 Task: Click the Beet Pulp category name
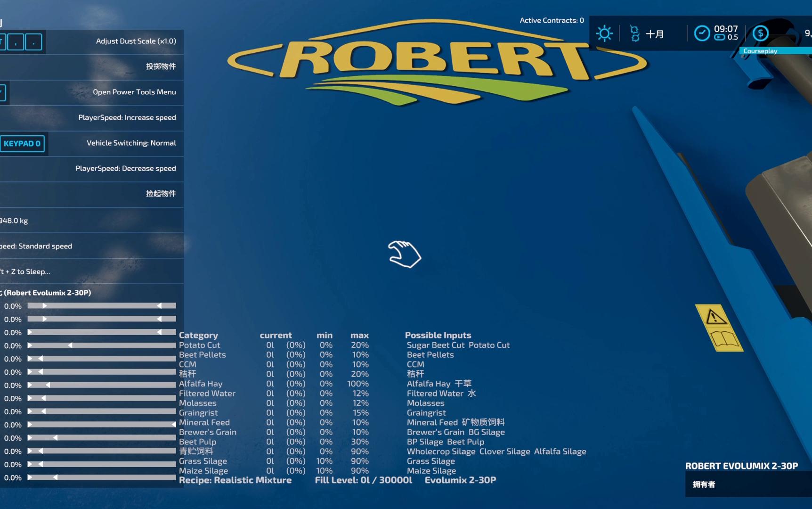(x=197, y=442)
